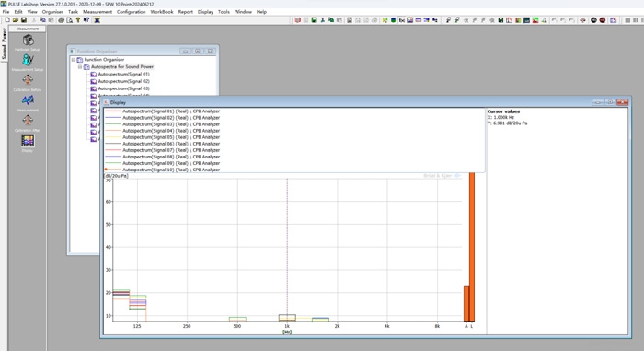Viewport: 644px width, 351px height.
Task: Collapse the Function Organiser root node
Action: click(x=73, y=60)
